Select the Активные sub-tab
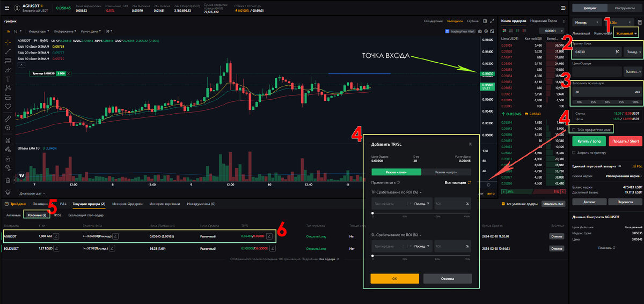The image size is (644, 304). pyautogui.click(x=13, y=215)
